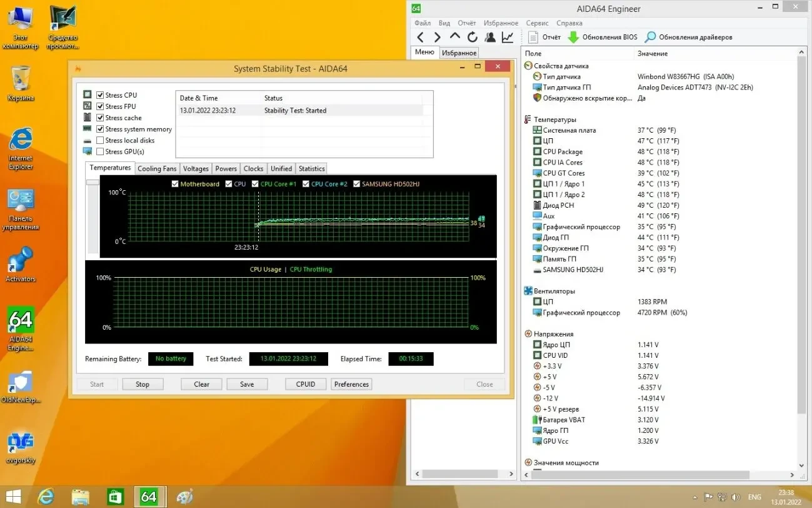The image size is (812, 508).
Task: Click the Back navigation arrow in AIDA64 toolbar
Action: click(420, 36)
